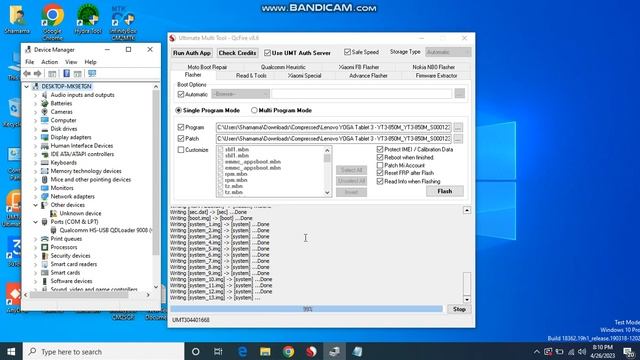640x360 pixels.
Task: Open Action menu in Device Manager
Action: [x=49, y=62]
